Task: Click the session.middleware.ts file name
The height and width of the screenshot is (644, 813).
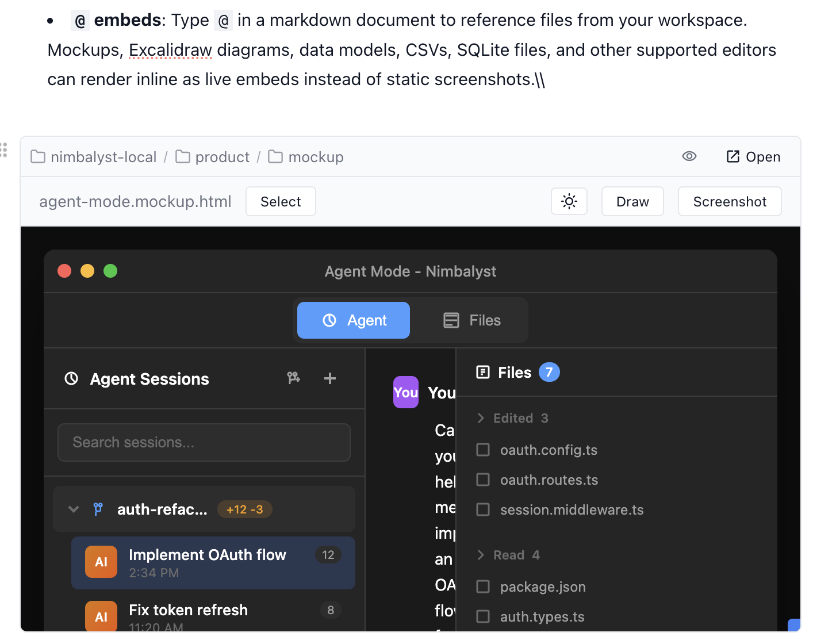Action: tap(572, 510)
